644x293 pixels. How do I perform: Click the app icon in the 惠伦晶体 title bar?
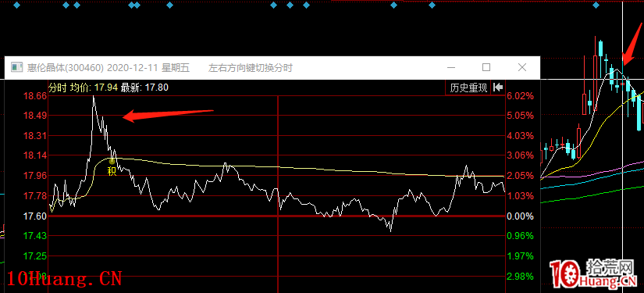pyautogui.click(x=16, y=67)
